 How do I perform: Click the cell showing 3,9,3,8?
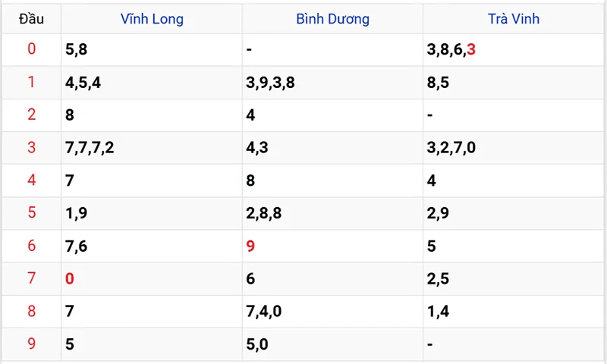pos(270,83)
